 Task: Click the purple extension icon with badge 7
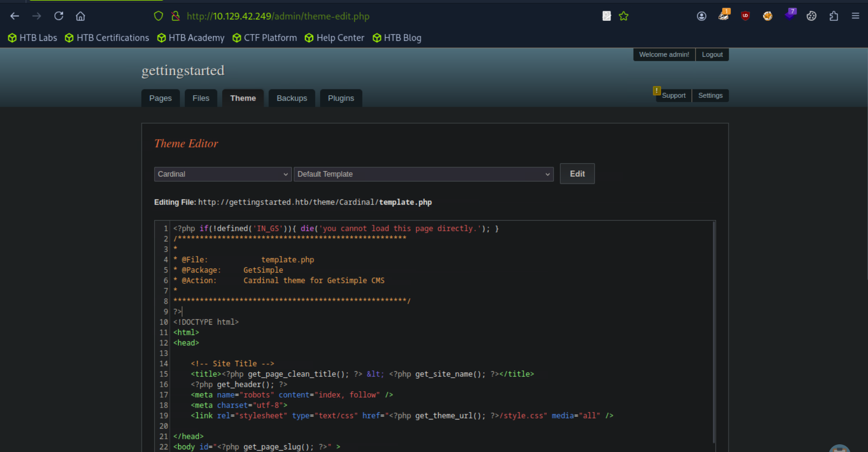[790, 15]
